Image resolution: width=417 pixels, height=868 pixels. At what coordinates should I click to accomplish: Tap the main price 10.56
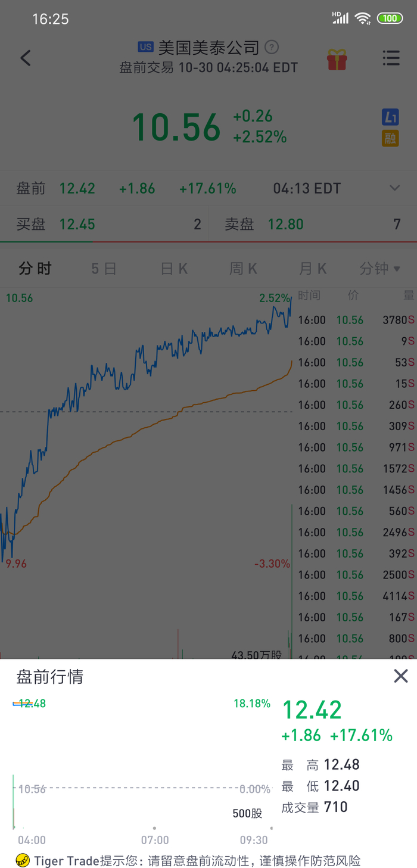point(176,127)
